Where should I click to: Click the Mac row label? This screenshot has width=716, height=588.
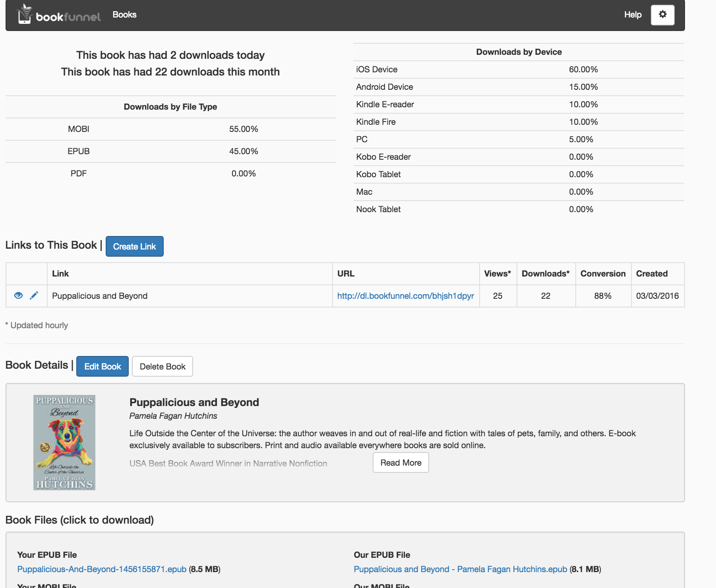tap(364, 192)
